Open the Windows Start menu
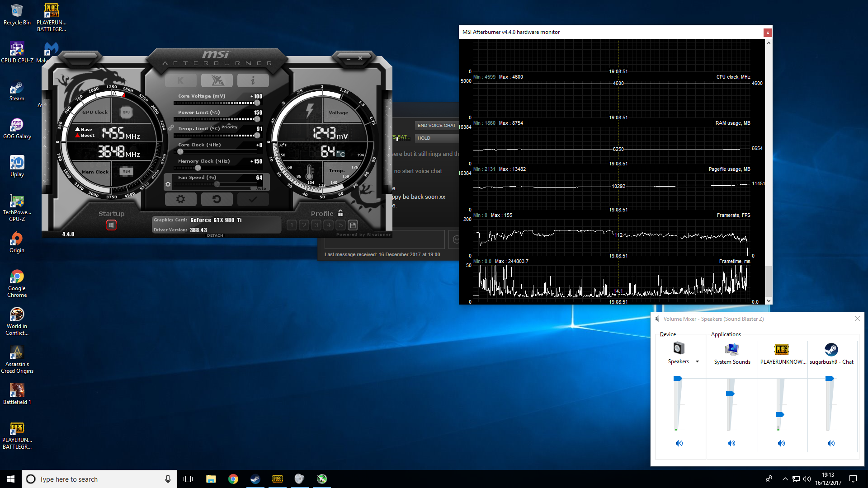 tap(11, 479)
